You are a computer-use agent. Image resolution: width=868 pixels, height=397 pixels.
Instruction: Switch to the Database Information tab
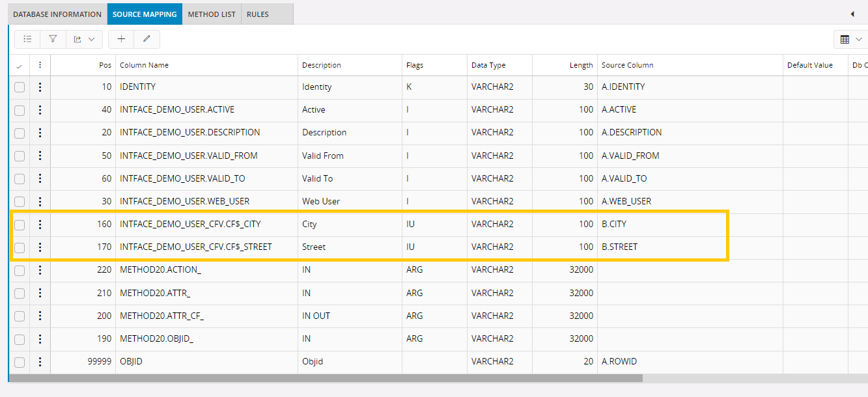(x=57, y=14)
